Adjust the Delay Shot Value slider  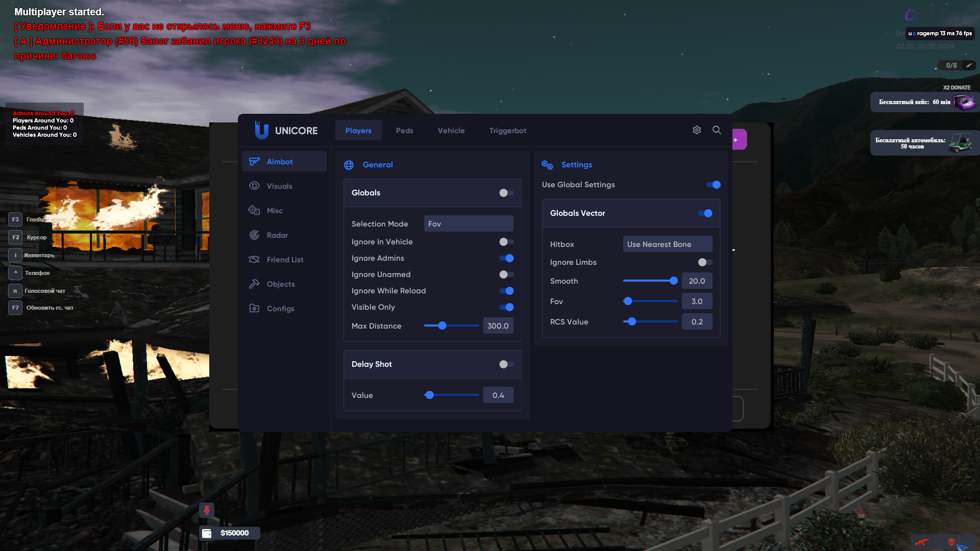pos(451,395)
